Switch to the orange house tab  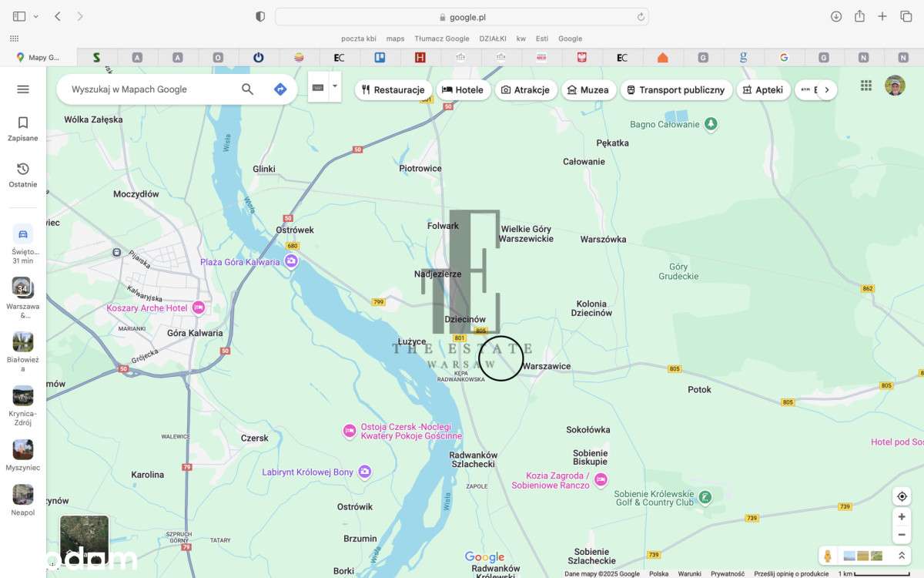(x=662, y=57)
